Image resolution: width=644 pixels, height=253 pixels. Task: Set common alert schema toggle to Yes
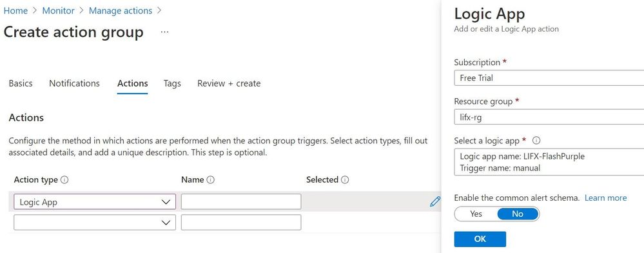476,214
